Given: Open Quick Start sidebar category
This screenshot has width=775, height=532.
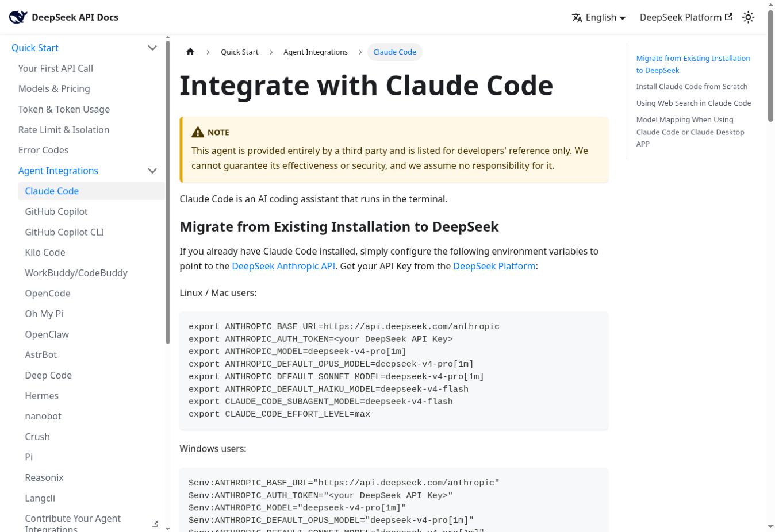Looking at the screenshot, I should click(35, 48).
